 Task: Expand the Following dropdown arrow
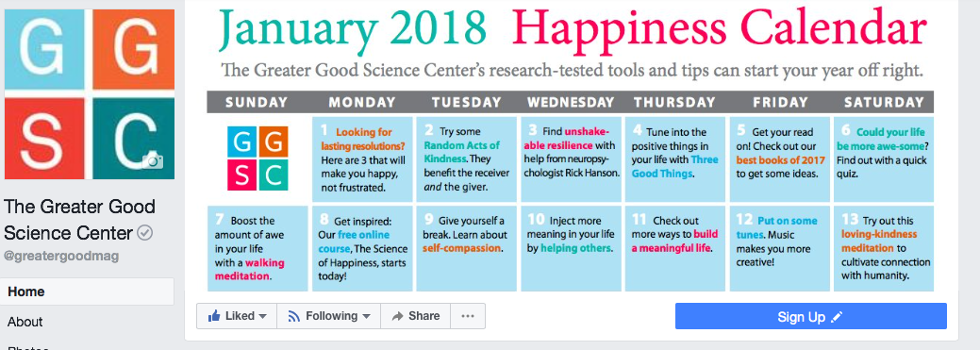(366, 316)
